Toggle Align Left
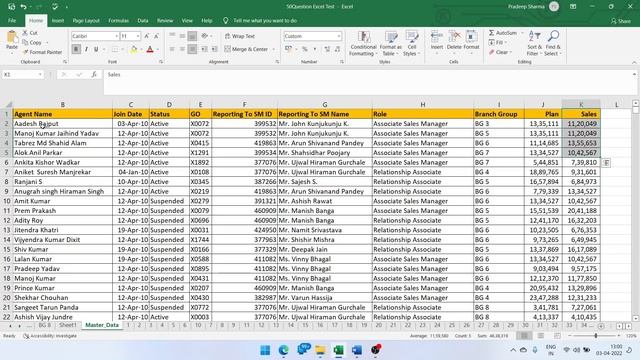 coord(172,49)
